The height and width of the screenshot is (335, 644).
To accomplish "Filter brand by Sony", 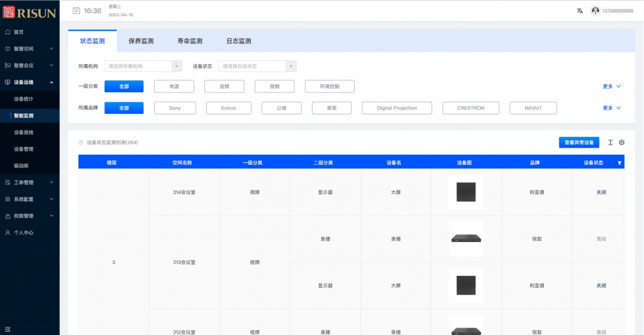I will tap(175, 108).
